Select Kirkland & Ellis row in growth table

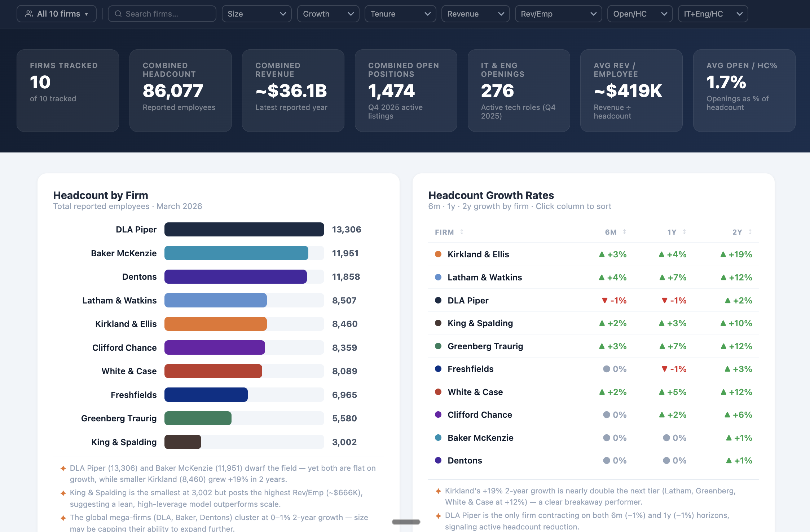[x=593, y=254]
